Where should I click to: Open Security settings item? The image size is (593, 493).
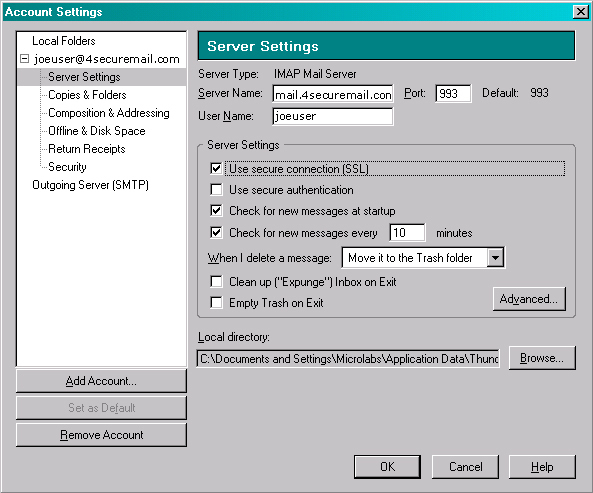point(67,167)
